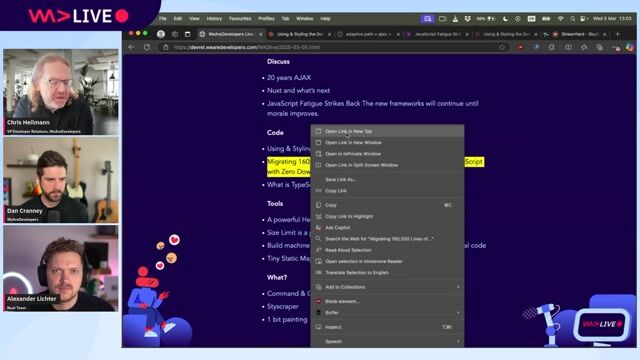This screenshot has width=640, height=360.
Task: Click the Wi-Fi icon in menu bar
Action: 560,19
